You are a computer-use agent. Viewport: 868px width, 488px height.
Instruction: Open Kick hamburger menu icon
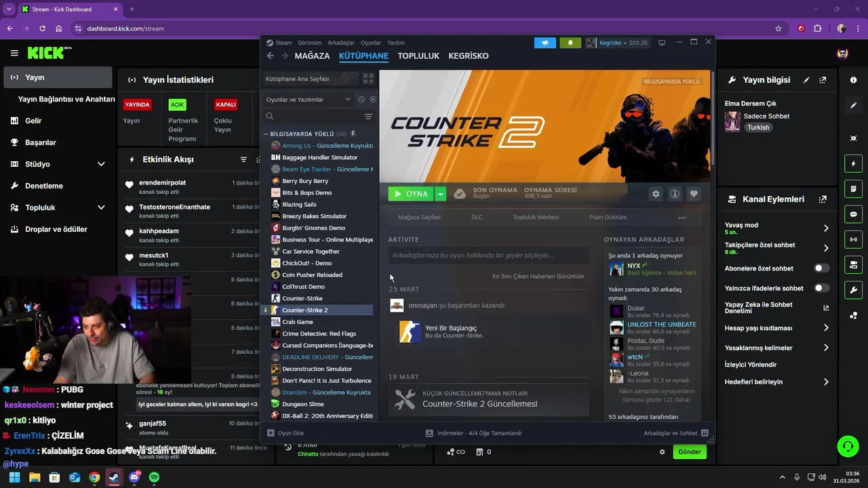pos(14,53)
